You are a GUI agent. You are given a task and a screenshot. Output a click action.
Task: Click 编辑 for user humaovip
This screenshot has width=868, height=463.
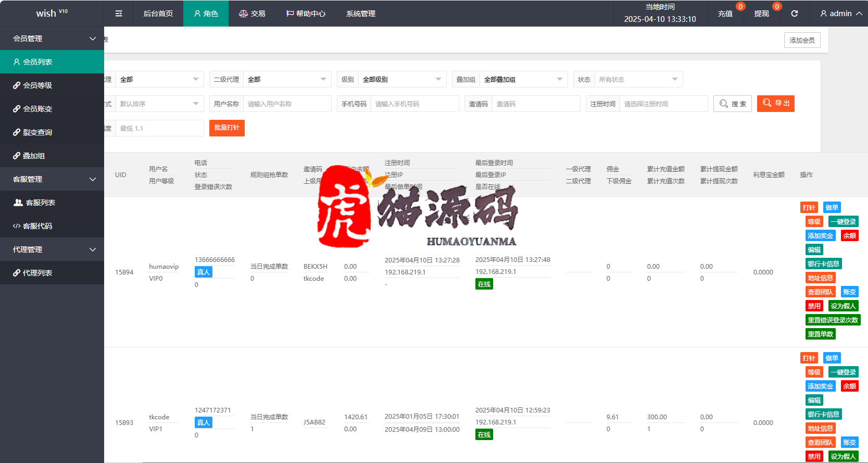(814, 249)
